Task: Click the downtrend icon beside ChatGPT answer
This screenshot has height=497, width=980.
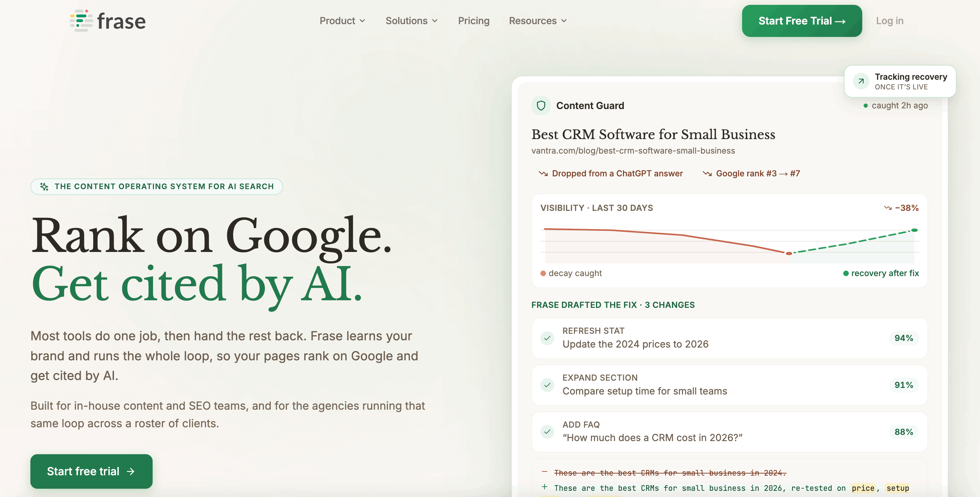Action: (543, 173)
